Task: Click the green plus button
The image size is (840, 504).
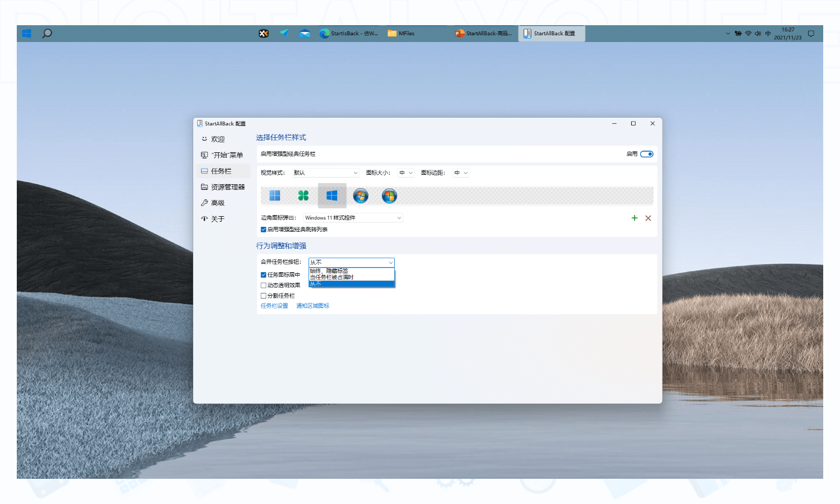Action: pos(634,218)
